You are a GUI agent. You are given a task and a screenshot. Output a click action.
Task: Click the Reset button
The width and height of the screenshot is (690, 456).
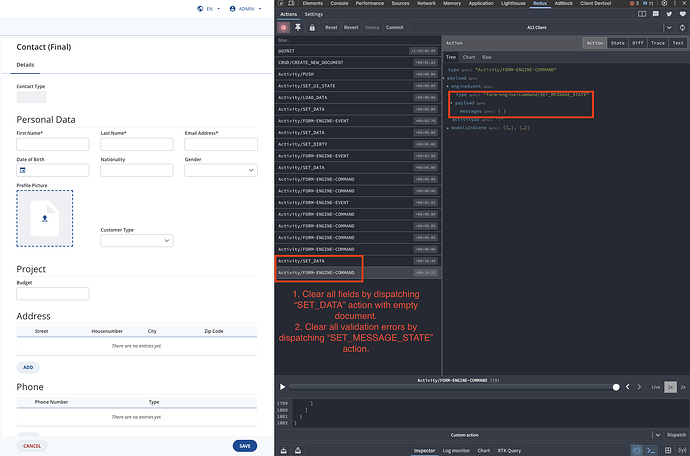tap(331, 27)
